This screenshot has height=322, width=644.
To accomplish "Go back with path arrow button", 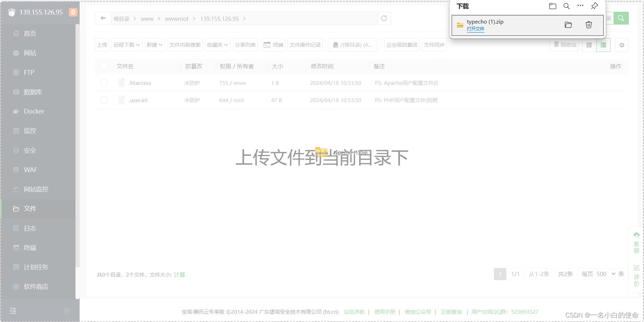I will (x=103, y=18).
